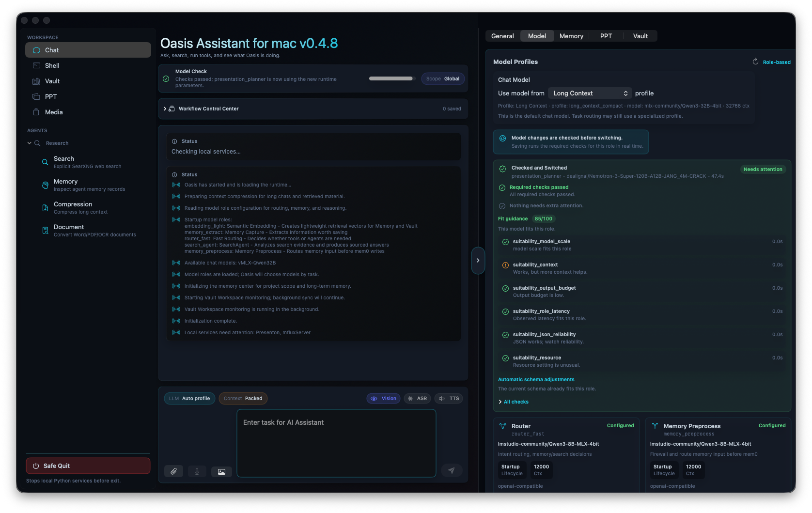Screen dimensions: 812x513
Task: Click the Available chat models log line
Action: click(230, 263)
